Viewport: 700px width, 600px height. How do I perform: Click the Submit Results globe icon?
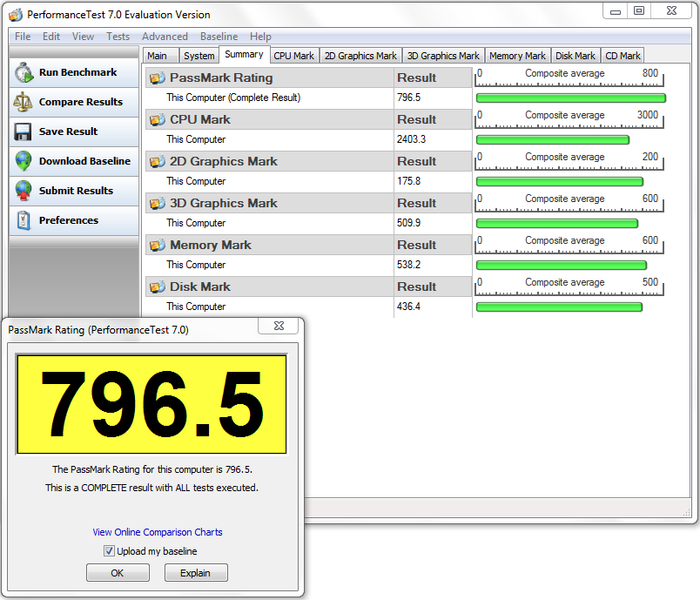(24, 191)
